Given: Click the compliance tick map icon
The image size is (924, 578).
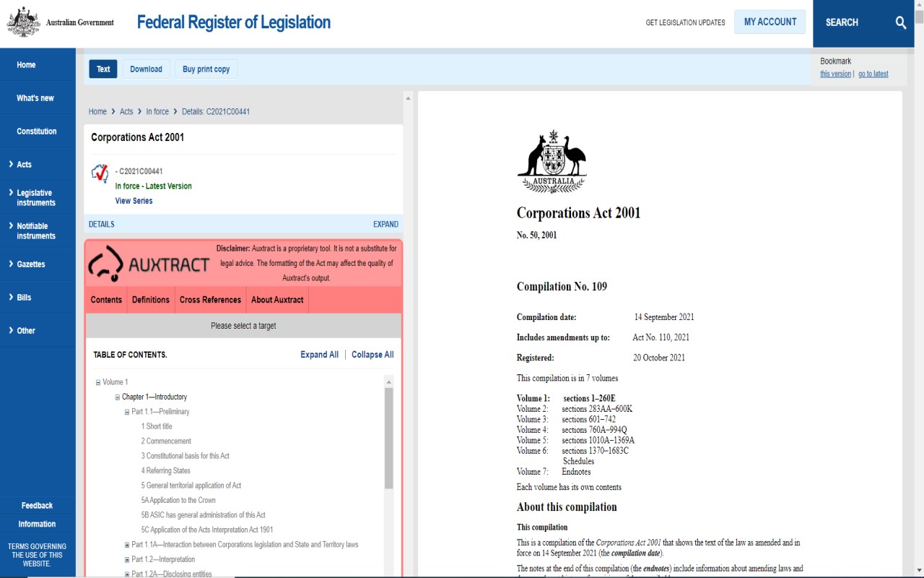Looking at the screenshot, I should tap(100, 173).
